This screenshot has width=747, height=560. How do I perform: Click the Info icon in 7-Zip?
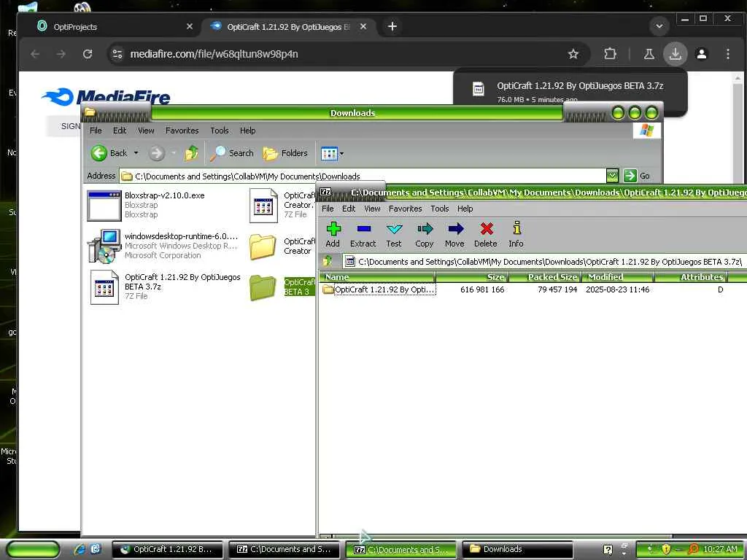(x=516, y=235)
